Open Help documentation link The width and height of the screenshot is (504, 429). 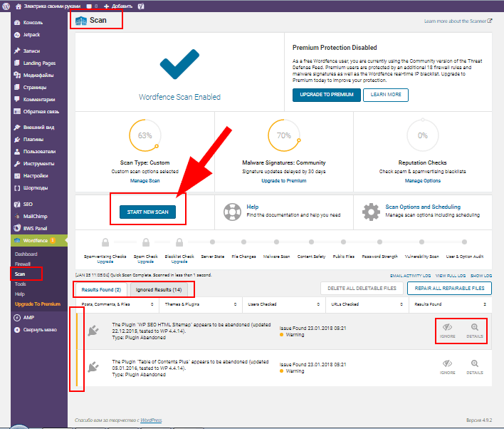coord(252,207)
